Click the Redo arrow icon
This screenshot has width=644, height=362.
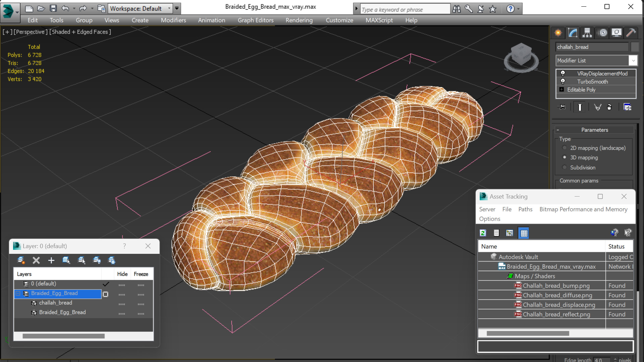pyautogui.click(x=83, y=8)
